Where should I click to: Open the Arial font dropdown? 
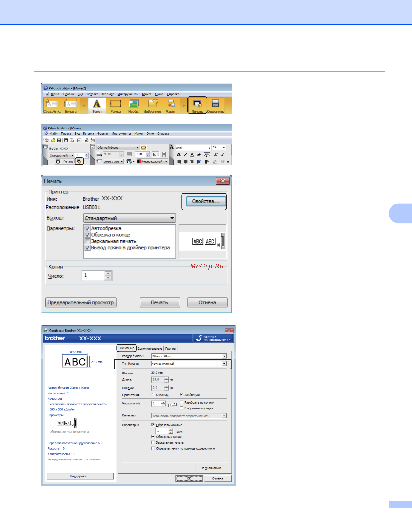point(193,148)
